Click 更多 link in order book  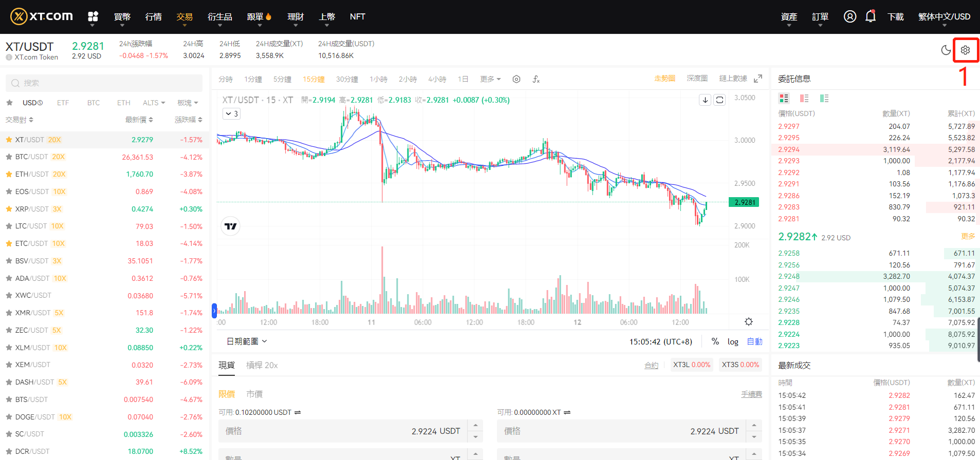click(968, 236)
